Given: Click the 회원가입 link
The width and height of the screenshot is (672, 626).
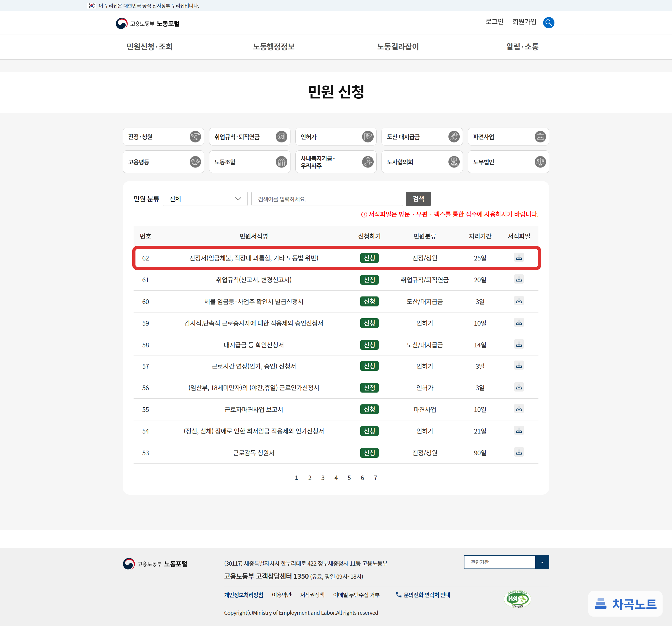Looking at the screenshot, I should pos(524,22).
